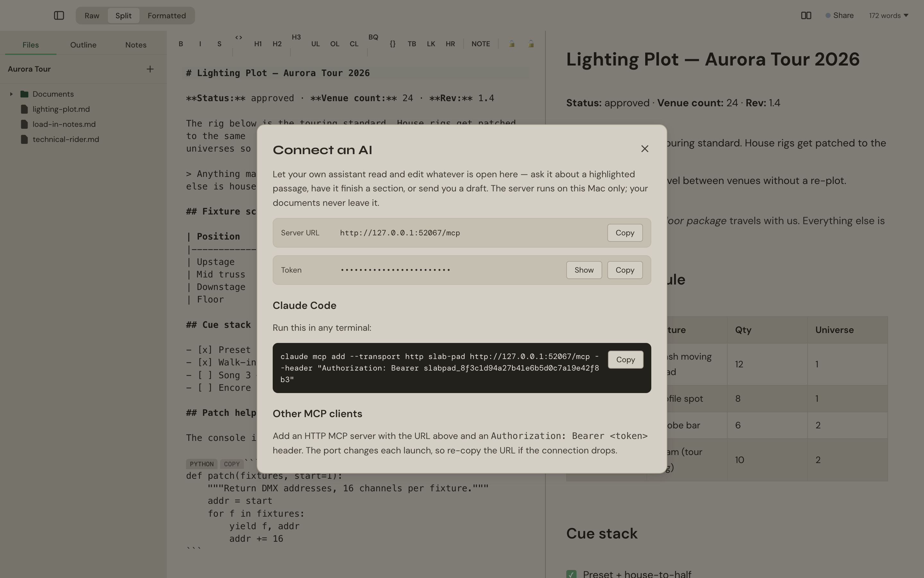Show the hidden token
Screen dimensions: 924x578
(x=584, y=270)
